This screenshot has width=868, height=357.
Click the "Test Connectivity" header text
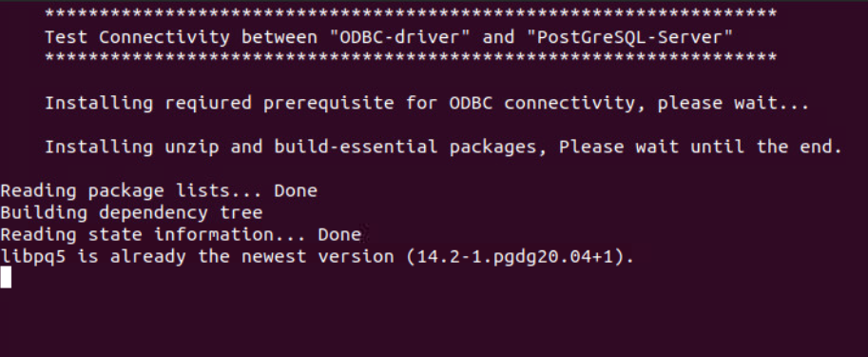pyautogui.click(x=137, y=37)
